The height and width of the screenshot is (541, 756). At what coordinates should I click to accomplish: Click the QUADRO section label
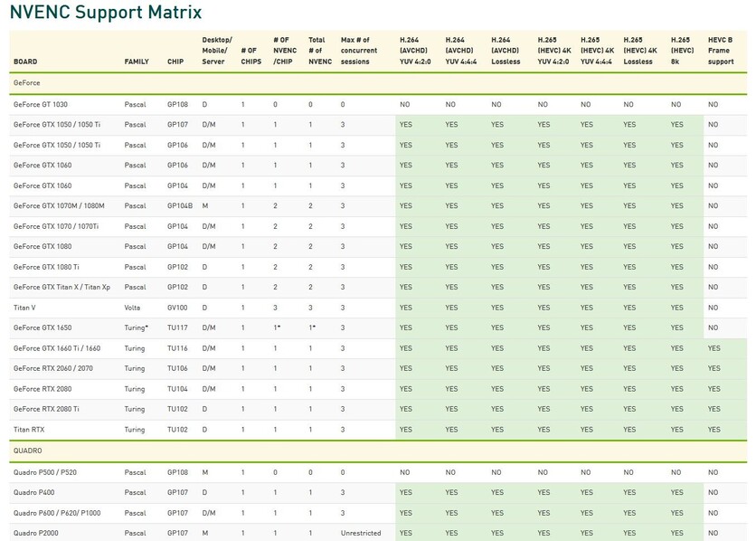27,451
